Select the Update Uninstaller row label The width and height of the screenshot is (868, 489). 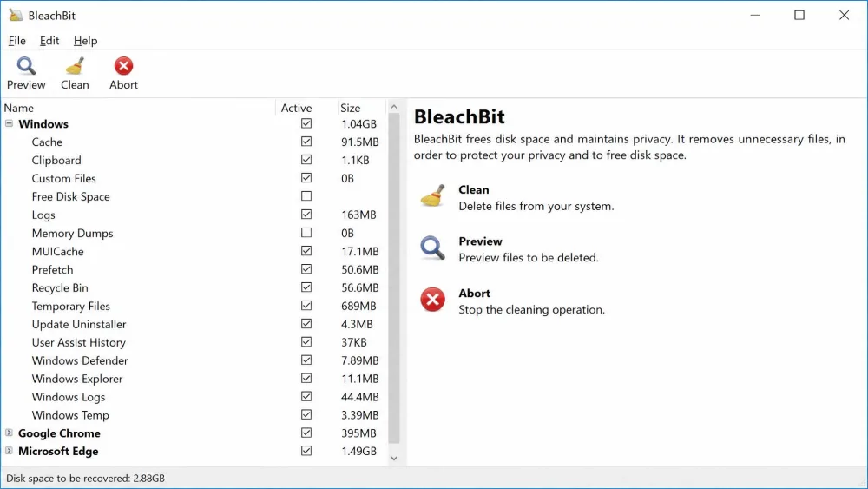(x=79, y=324)
